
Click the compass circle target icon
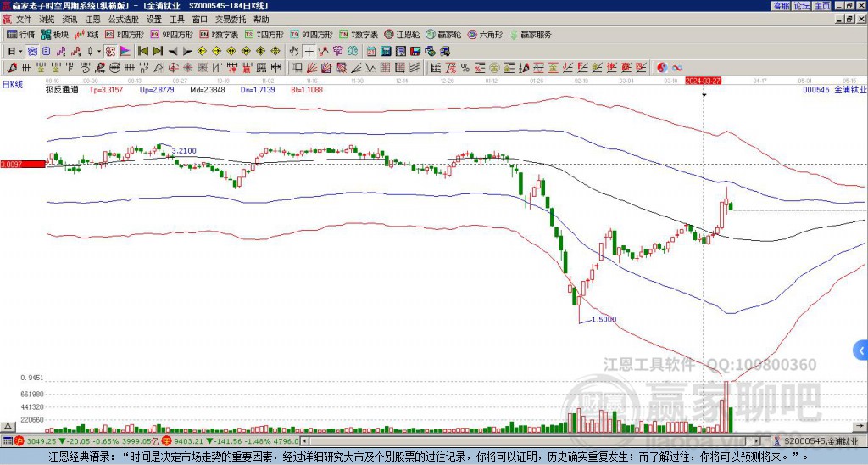coord(173,68)
